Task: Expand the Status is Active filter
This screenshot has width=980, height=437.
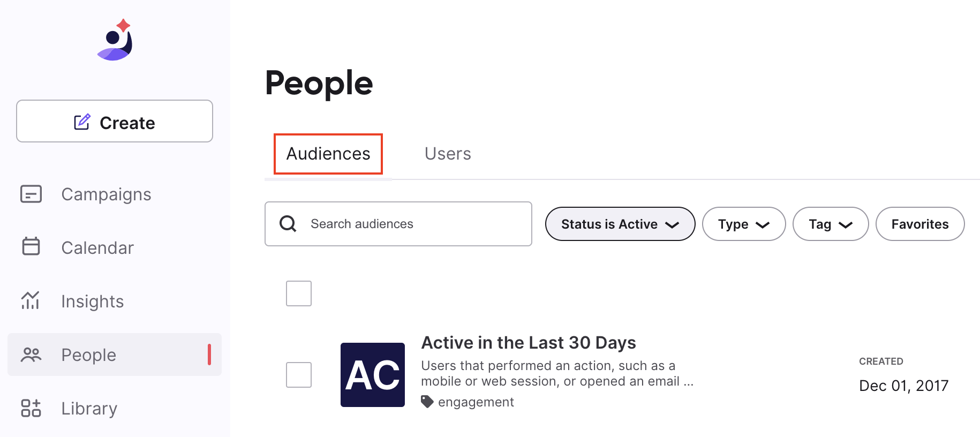Action: (620, 224)
